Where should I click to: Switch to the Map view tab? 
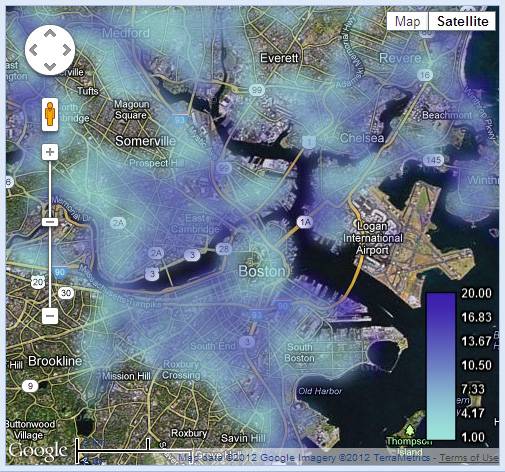pyautogui.click(x=407, y=22)
